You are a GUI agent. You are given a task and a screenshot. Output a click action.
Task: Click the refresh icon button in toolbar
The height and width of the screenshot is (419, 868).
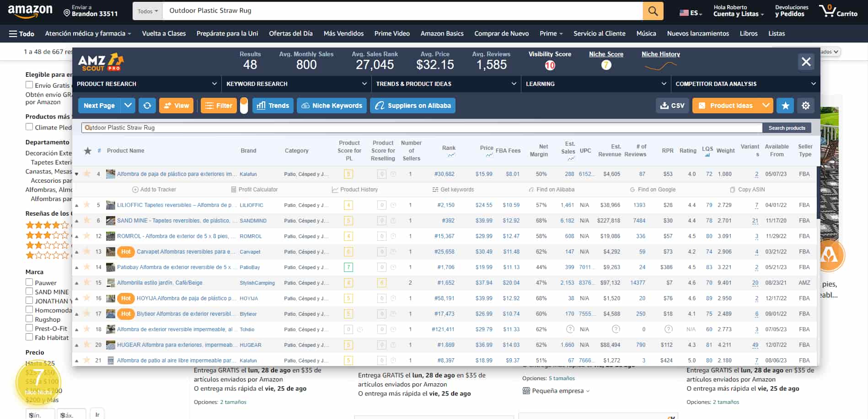pyautogui.click(x=147, y=106)
